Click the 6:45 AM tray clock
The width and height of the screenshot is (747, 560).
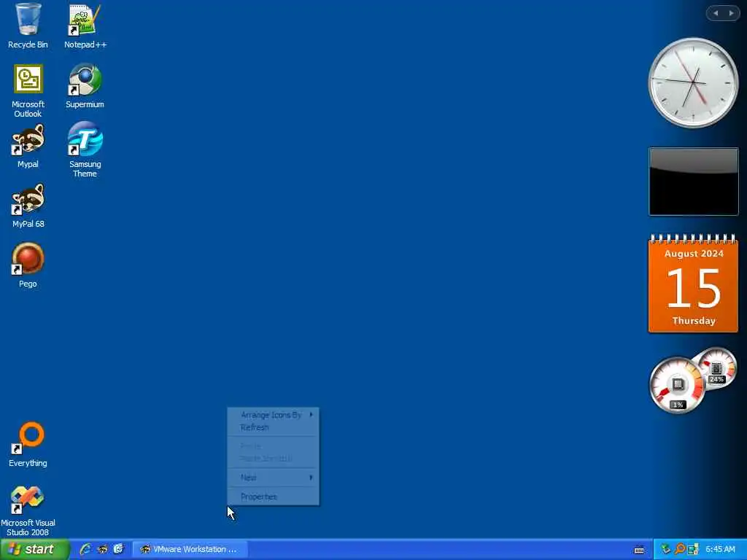coord(720,550)
